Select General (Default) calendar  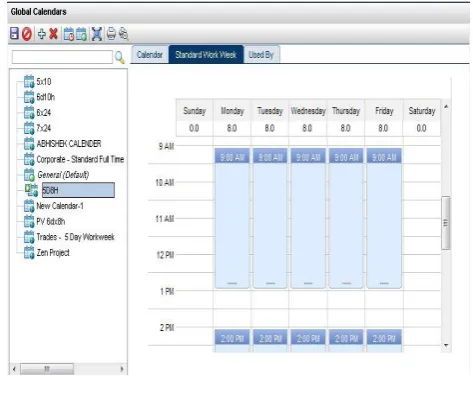coord(63,175)
